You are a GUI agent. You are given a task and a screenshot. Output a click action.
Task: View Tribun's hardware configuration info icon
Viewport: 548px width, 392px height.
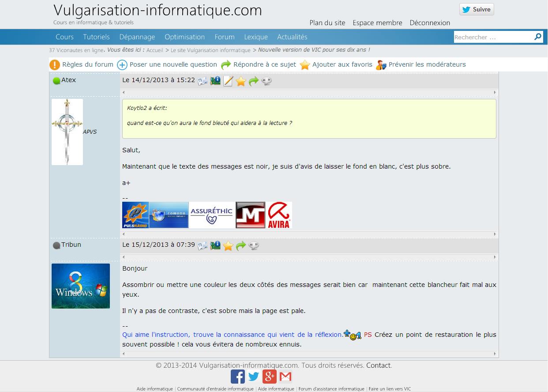coord(215,245)
